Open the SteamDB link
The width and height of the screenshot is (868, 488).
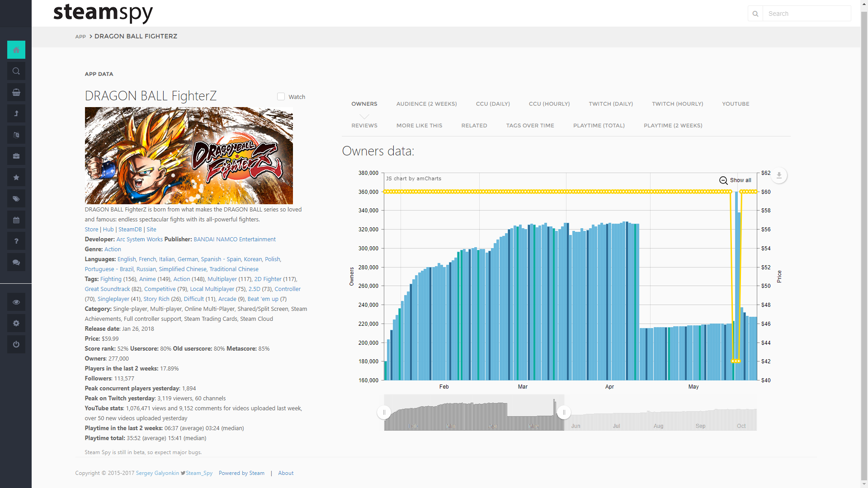click(x=130, y=230)
